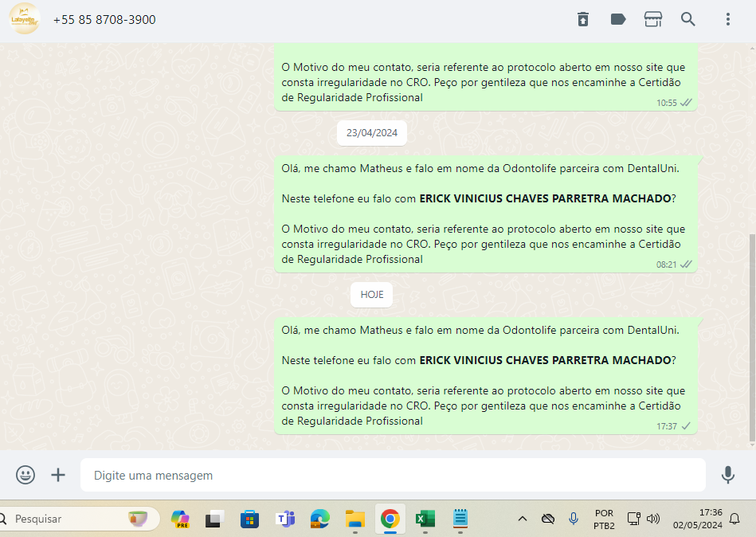Open volume speaker tray icon

pos(653,519)
